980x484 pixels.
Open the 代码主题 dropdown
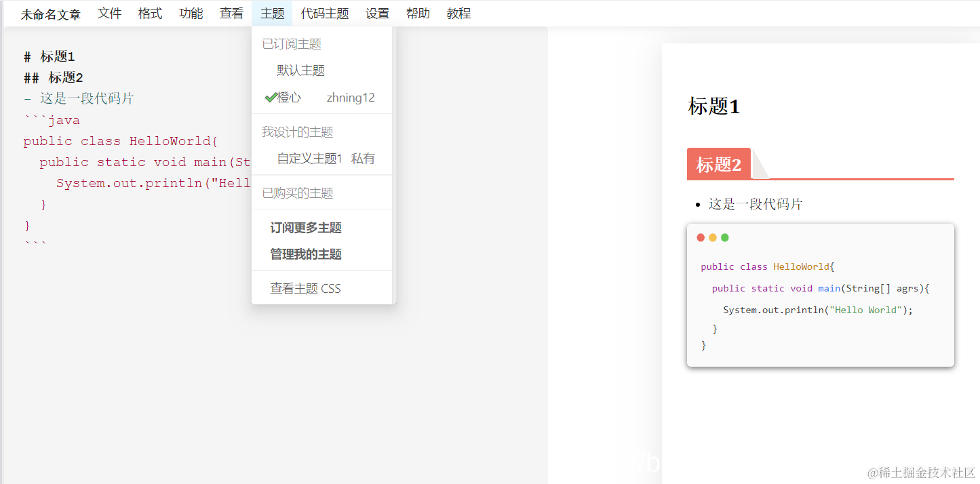(325, 13)
